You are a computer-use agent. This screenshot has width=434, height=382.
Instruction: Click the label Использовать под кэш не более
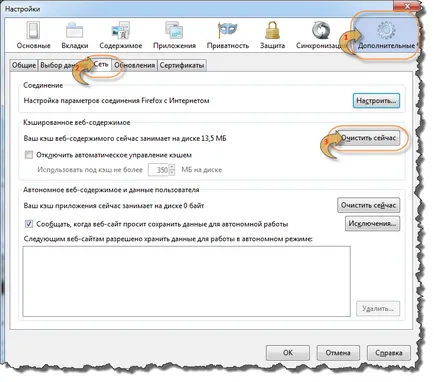90,170
